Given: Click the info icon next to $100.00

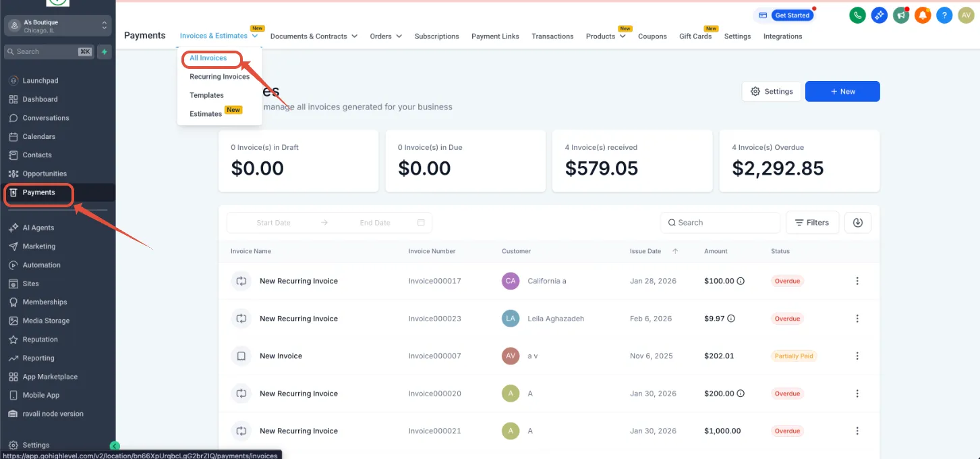Looking at the screenshot, I should 741,281.
